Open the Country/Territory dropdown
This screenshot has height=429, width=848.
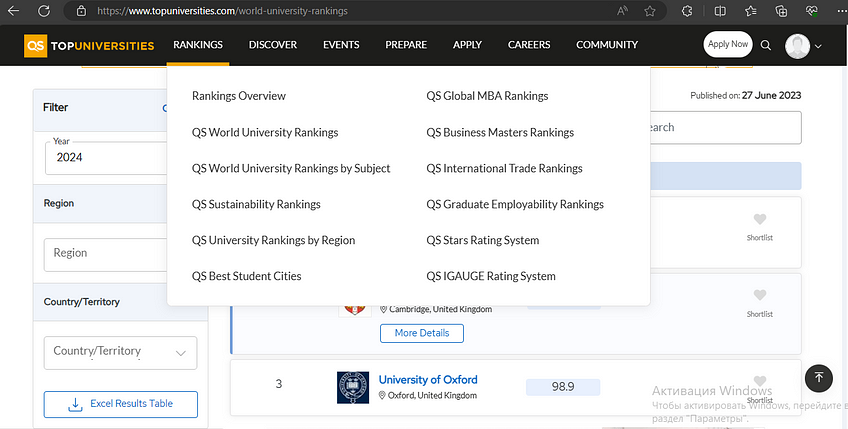[121, 353]
